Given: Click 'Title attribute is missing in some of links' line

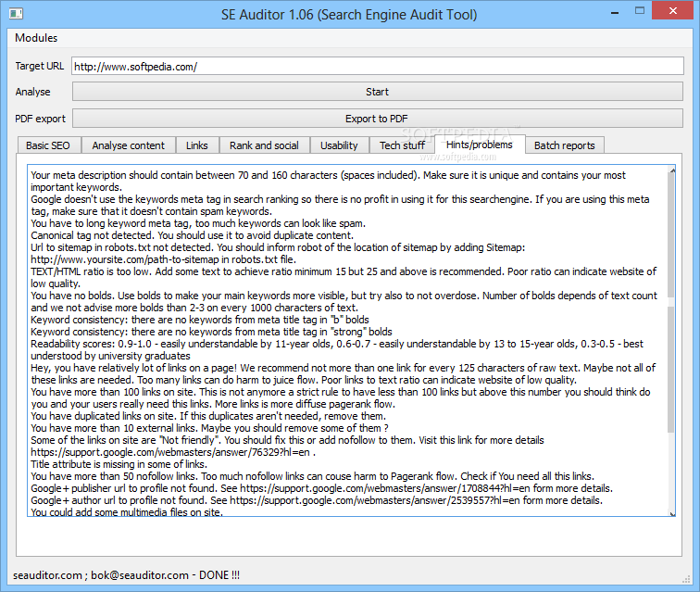Looking at the screenshot, I should (x=119, y=464).
